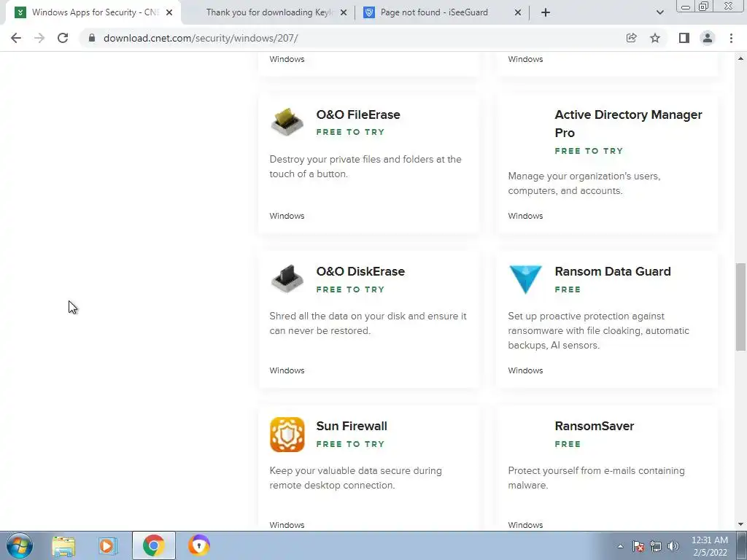Click 'Keep your valuable data secure' description
This screenshot has width=747, height=560.
(355, 478)
